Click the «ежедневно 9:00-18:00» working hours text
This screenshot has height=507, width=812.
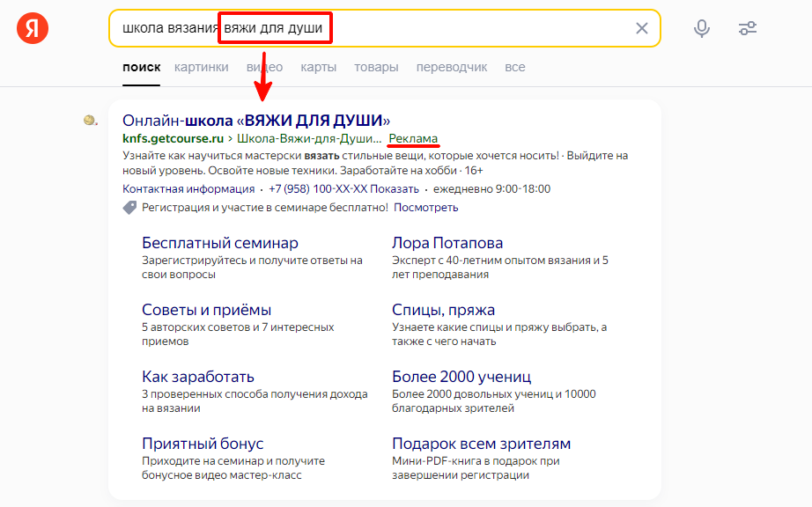[x=491, y=189]
